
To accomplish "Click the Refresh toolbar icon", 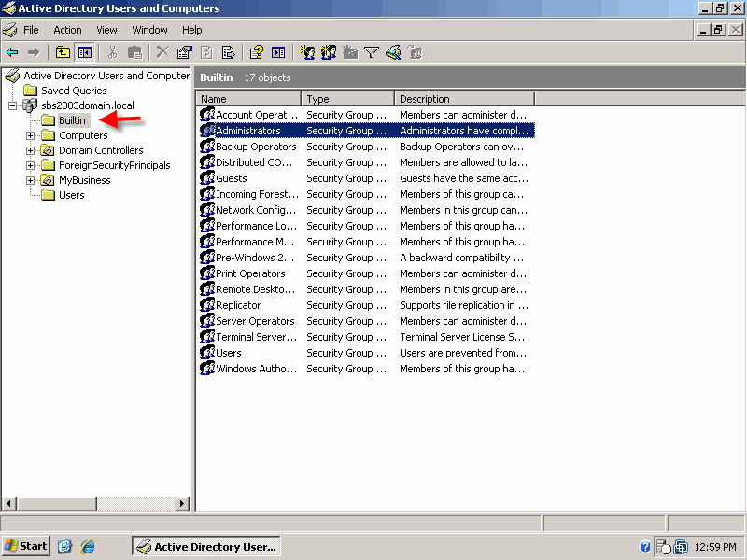I will [206, 52].
